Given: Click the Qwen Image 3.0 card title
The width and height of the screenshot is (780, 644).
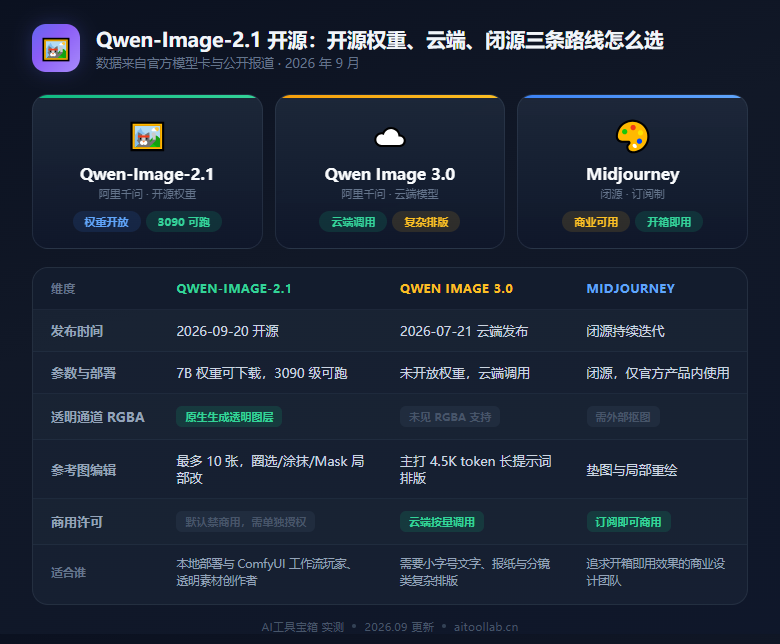Looking at the screenshot, I should click(x=390, y=174).
